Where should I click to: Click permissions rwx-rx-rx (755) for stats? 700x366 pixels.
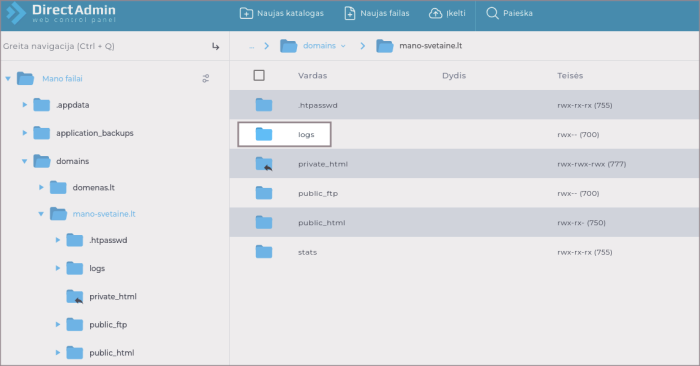click(x=584, y=252)
